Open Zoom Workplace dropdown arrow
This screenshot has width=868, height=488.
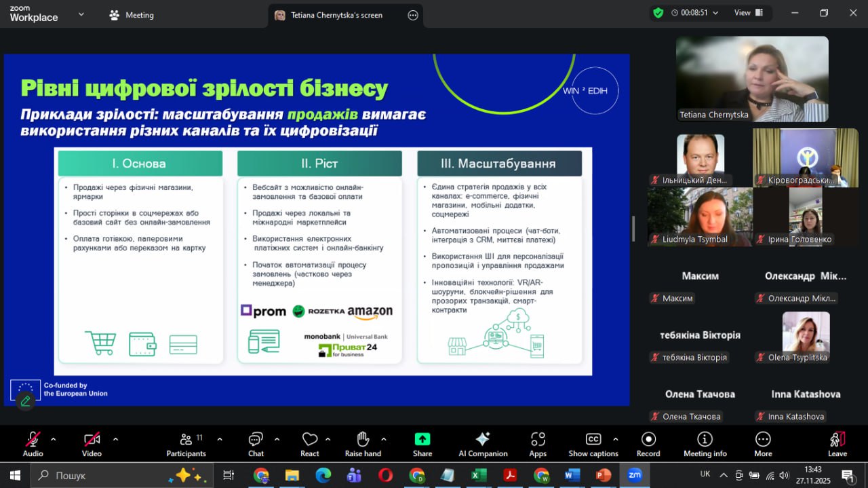(81, 14)
